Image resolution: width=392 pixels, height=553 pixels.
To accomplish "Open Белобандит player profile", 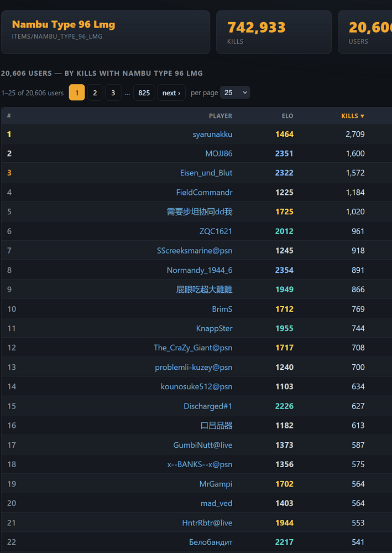I will point(211,542).
